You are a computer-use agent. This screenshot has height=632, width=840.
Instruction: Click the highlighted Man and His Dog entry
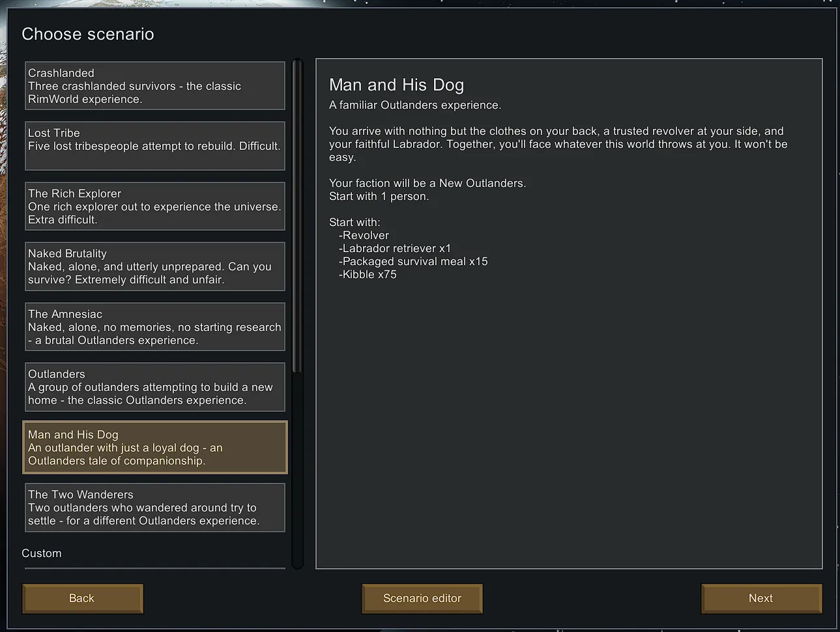[154, 448]
